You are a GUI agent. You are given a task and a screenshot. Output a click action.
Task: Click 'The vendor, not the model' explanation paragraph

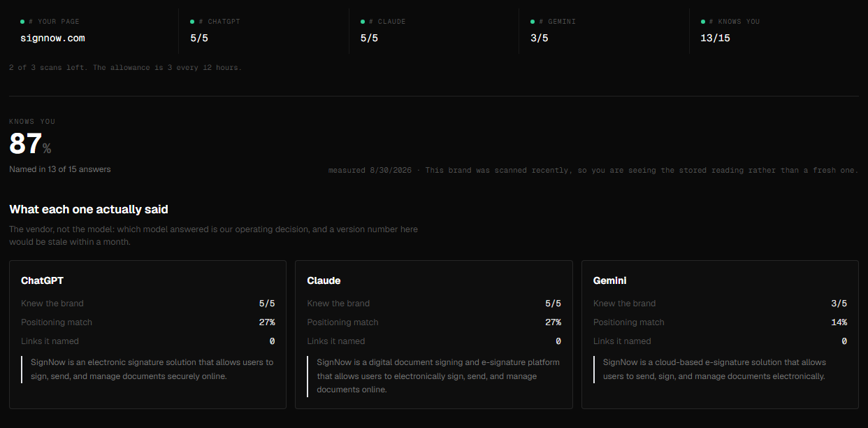pyautogui.click(x=213, y=236)
